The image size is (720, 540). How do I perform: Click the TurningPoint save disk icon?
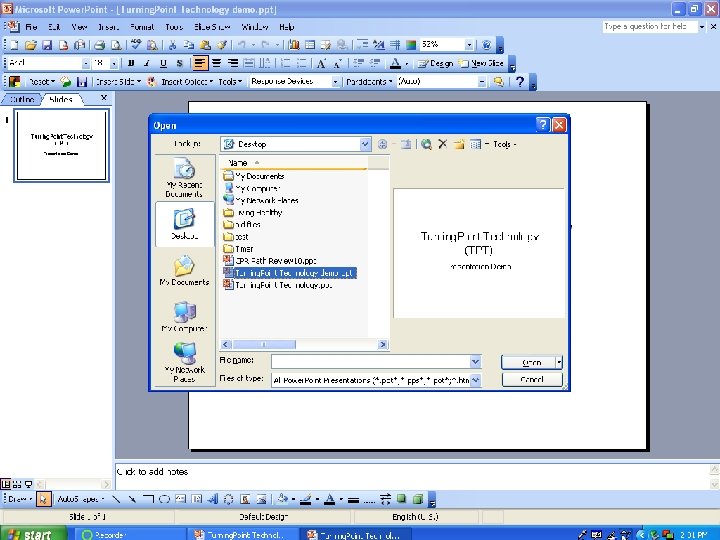pos(82,82)
